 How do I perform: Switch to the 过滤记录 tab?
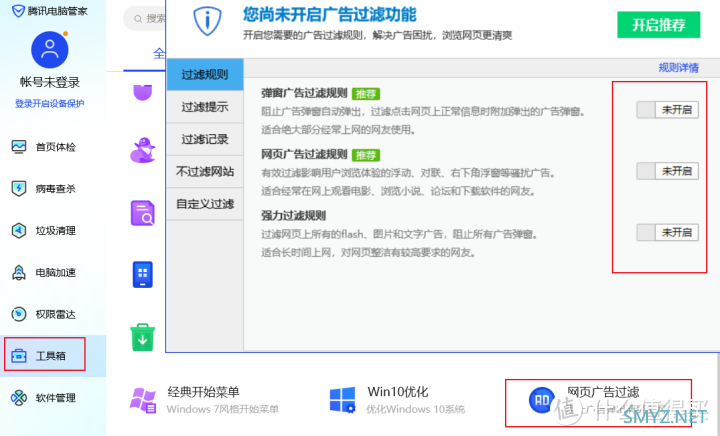[204, 139]
